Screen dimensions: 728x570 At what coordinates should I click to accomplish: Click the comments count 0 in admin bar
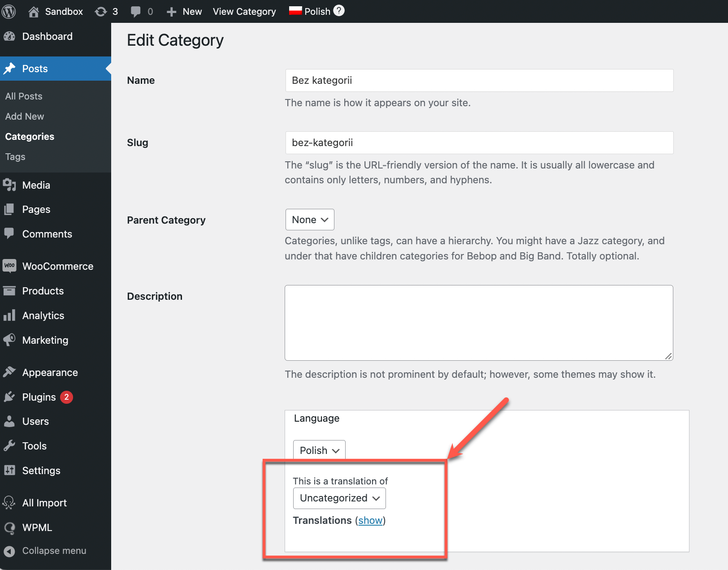click(x=150, y=12)
